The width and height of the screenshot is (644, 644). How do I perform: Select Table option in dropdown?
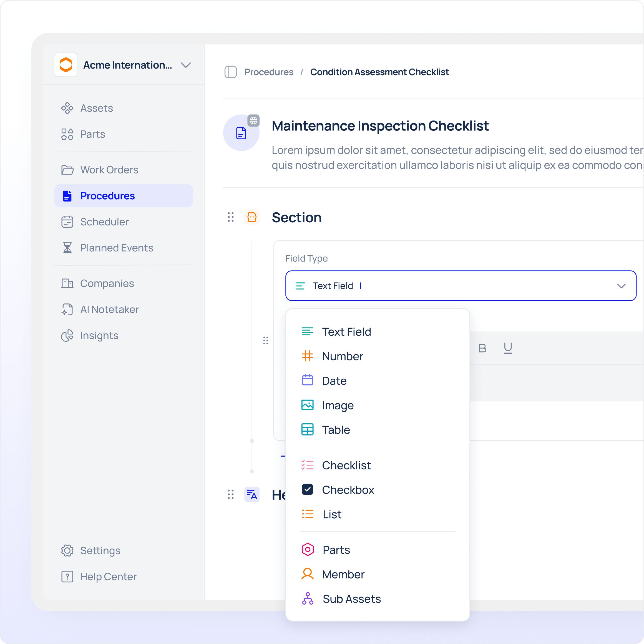[x=336, y=430]
